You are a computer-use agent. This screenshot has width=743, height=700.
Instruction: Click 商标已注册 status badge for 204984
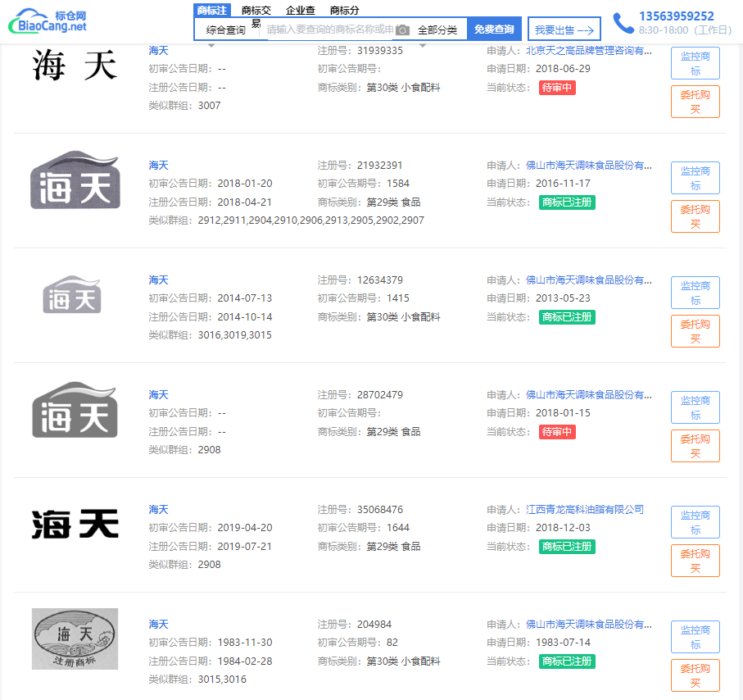point(567,661)
